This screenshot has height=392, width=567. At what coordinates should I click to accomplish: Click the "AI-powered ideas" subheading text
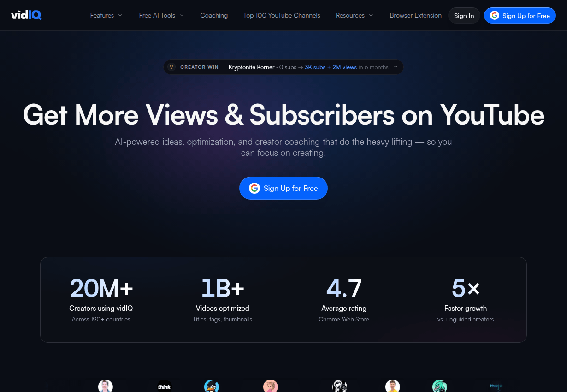[x=283, y=147]
